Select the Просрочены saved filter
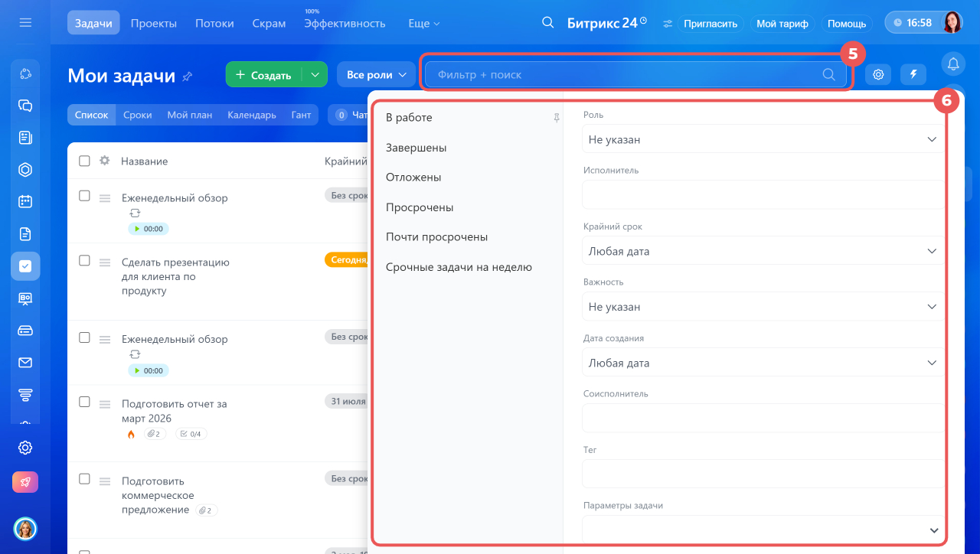Viewport: 980px width, 554px height. [420, 207]
